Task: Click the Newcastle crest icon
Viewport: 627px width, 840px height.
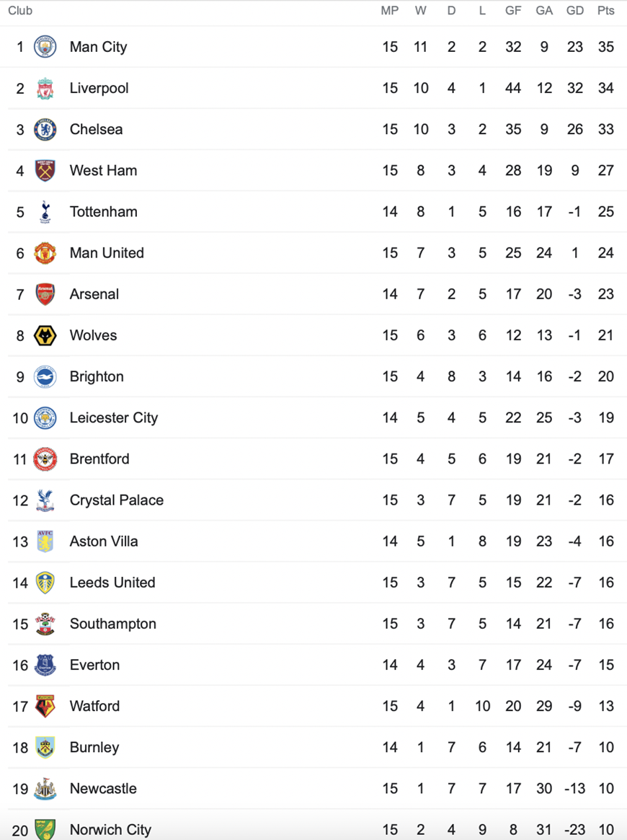Action: click(45, 789)
